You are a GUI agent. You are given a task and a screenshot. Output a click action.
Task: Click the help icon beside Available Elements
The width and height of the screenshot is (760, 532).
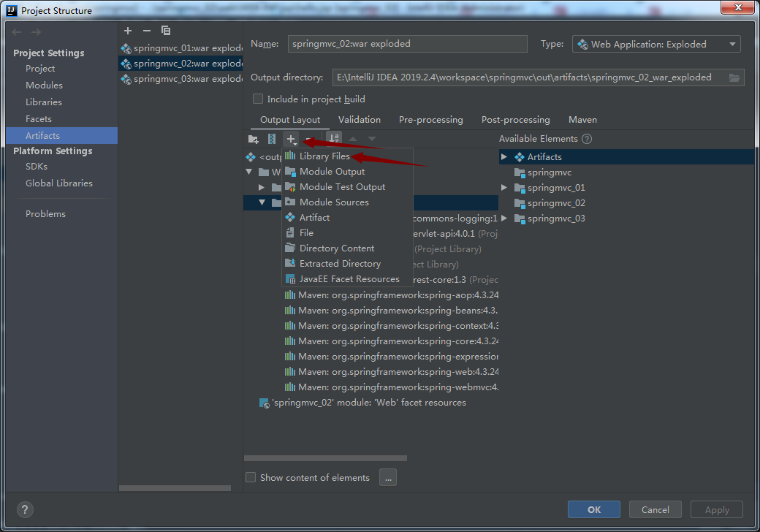[x=587, y=139]
